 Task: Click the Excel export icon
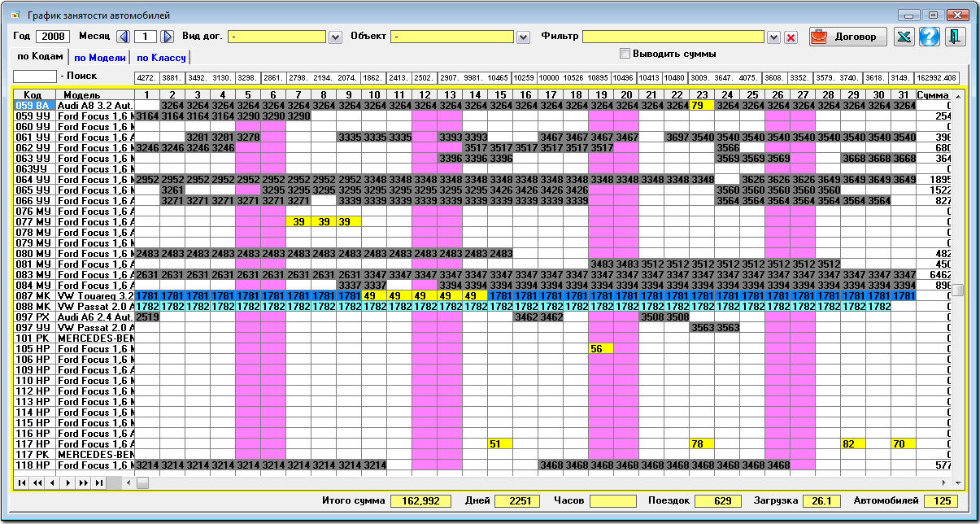click(x=904, y=37)
